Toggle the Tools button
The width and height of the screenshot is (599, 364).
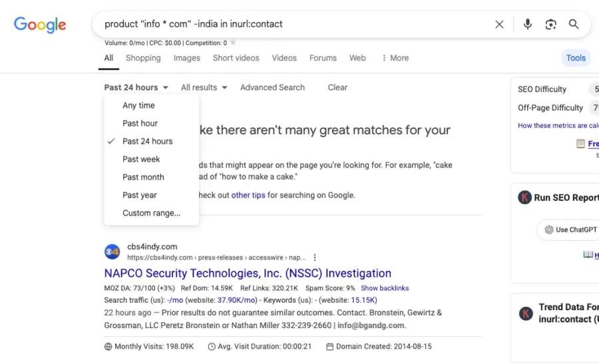click(576, 58)
